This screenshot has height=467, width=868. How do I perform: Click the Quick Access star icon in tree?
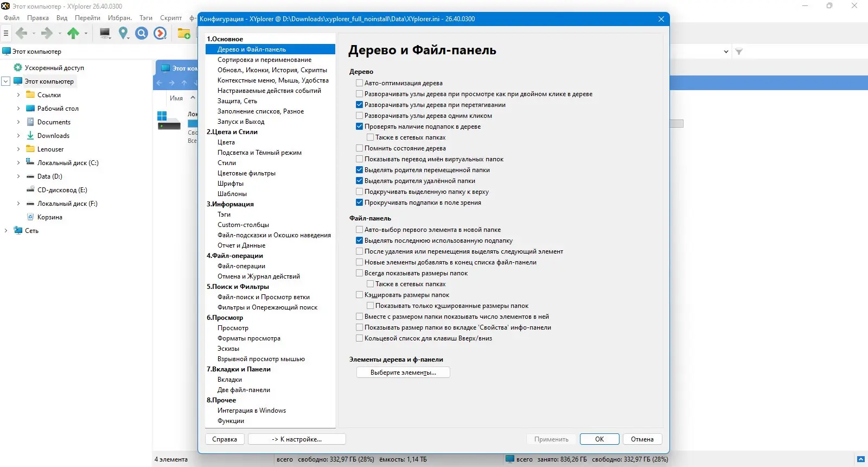(x=18, y=68)
